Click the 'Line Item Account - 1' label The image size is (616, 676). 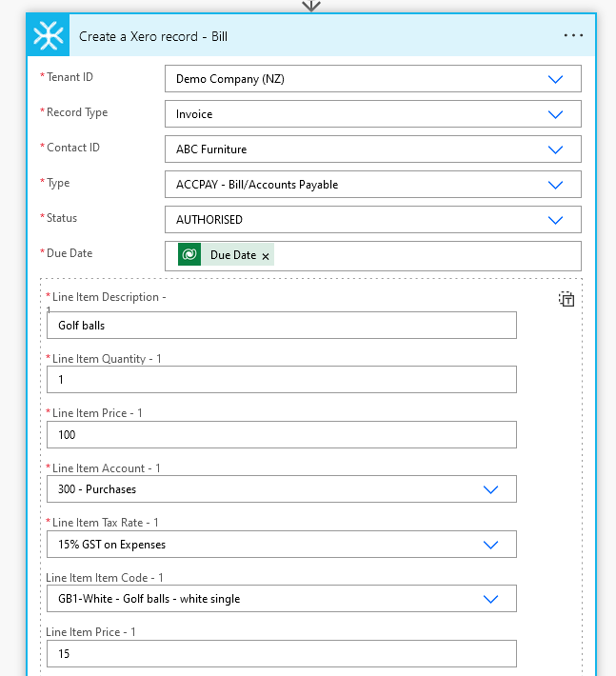pos(107,468)
